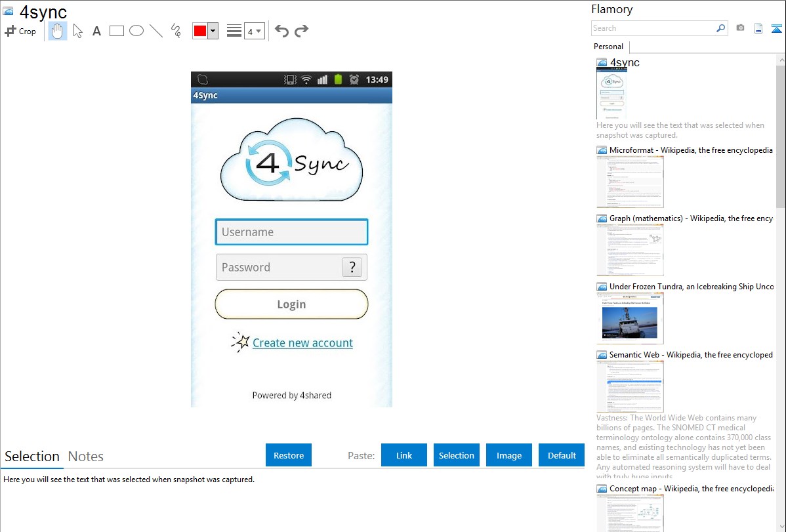Click the Link paste button
Viewport: 786px width, 532px height.
tap(404, 455)
